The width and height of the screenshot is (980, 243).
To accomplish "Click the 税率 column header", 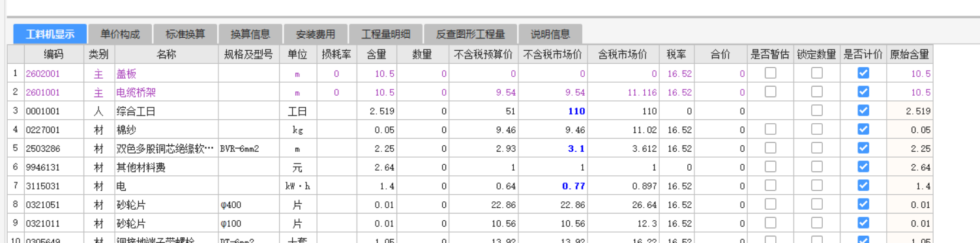I will (676, 54).
